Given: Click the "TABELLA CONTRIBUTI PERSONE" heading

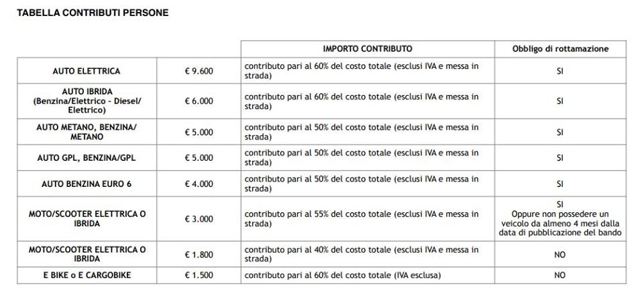Looking at the screenshot, I should (x=93, y=13).
